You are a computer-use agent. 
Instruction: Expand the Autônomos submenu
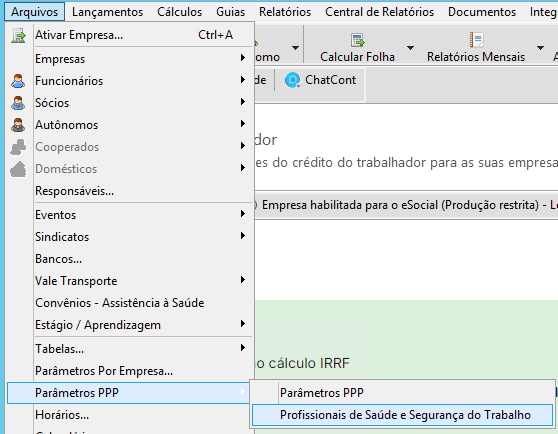point(130,125)
